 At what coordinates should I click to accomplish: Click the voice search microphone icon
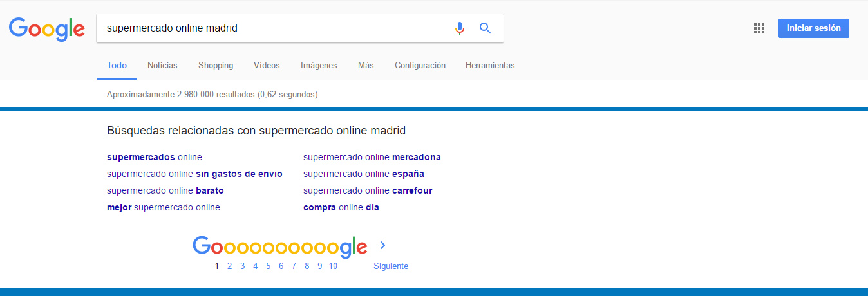460,28
